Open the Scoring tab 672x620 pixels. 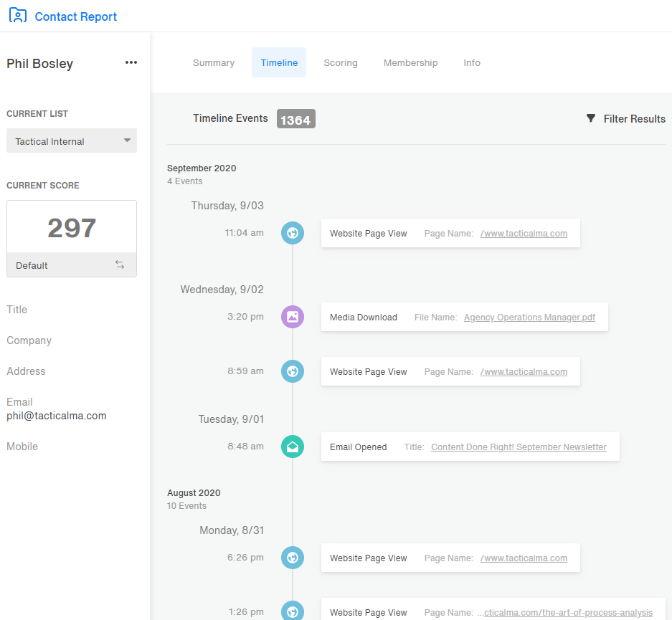tap(340, 62)
